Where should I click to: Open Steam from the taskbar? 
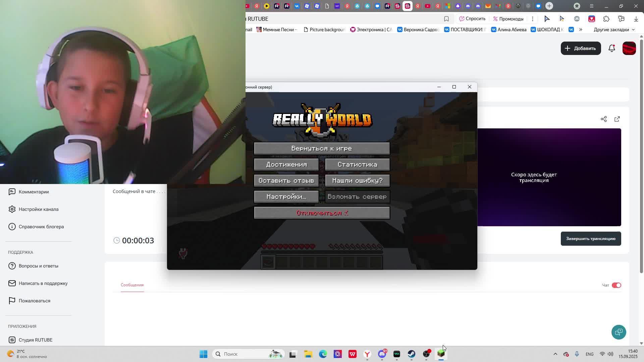tap(412, 354)
